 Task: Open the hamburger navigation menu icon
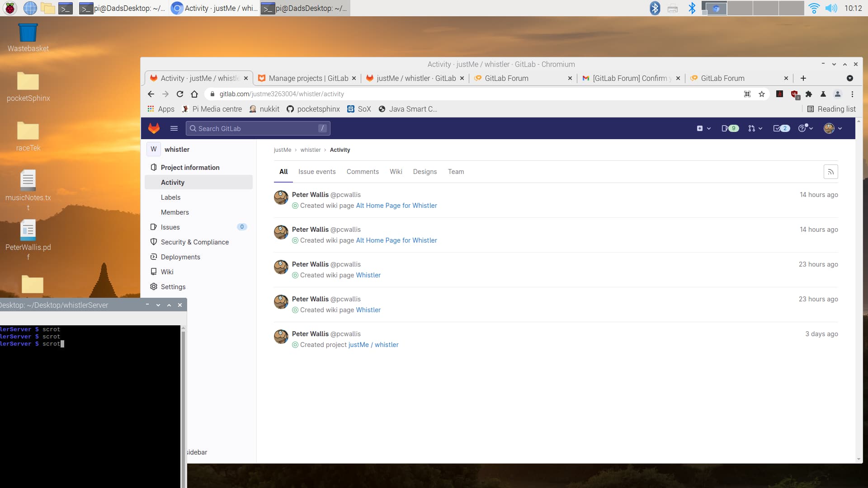tap(174, 128)
